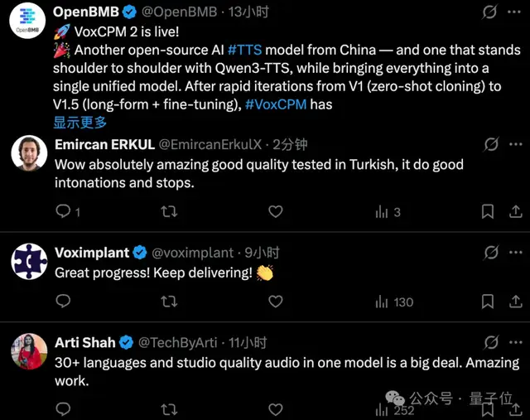The height and width of the screenshot is (420, 530).
Task: Reply to Emircan ERKUL's comment
Action: coord(63,212)
